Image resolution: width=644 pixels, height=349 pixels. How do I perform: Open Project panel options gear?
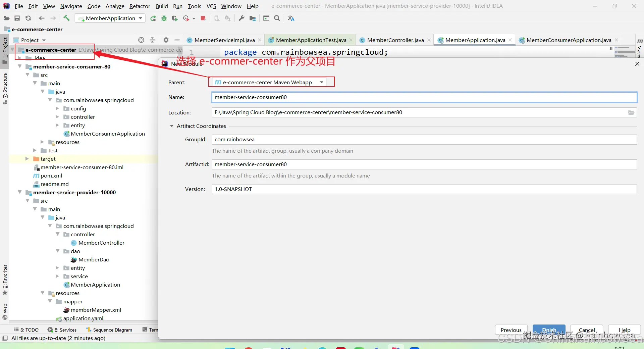(x=166, y=40)
